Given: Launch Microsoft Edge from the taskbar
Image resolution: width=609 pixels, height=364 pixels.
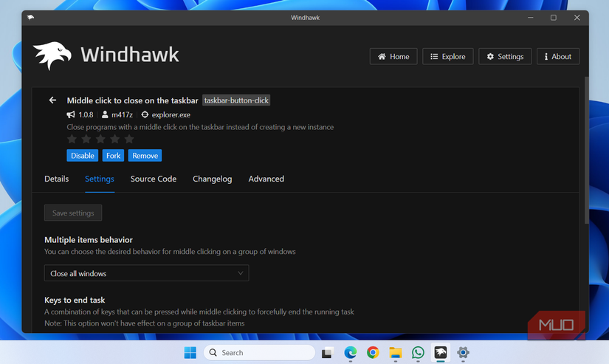Looking at the screenshot, I should click(350, 353).
